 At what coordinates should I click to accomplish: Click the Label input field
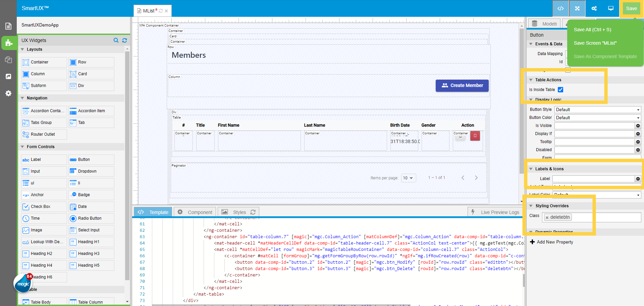pyautogui.click(x=593, y=179)
